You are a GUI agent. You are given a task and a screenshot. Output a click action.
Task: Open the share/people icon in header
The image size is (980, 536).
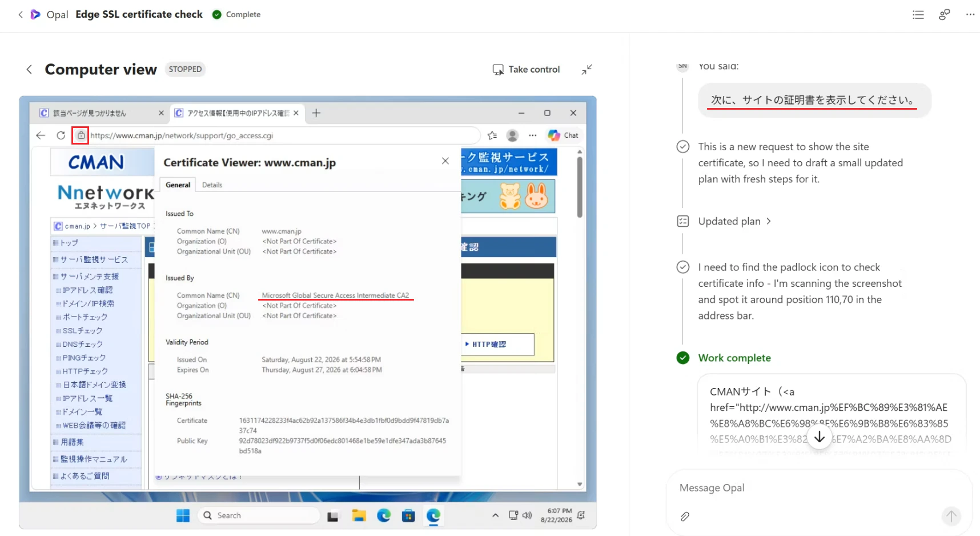coord(945,15)
